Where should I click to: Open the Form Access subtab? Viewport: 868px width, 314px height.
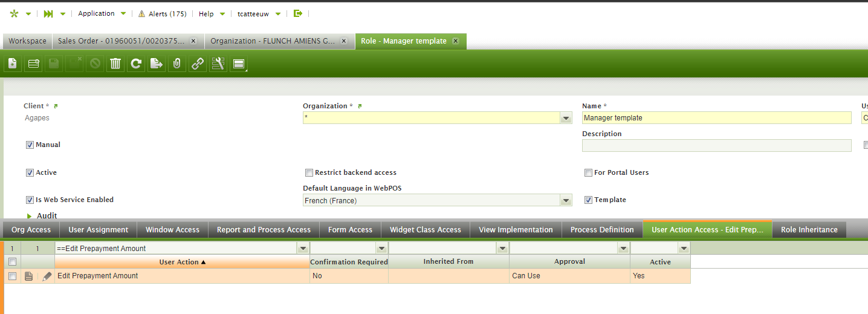[x=350, y=230]
